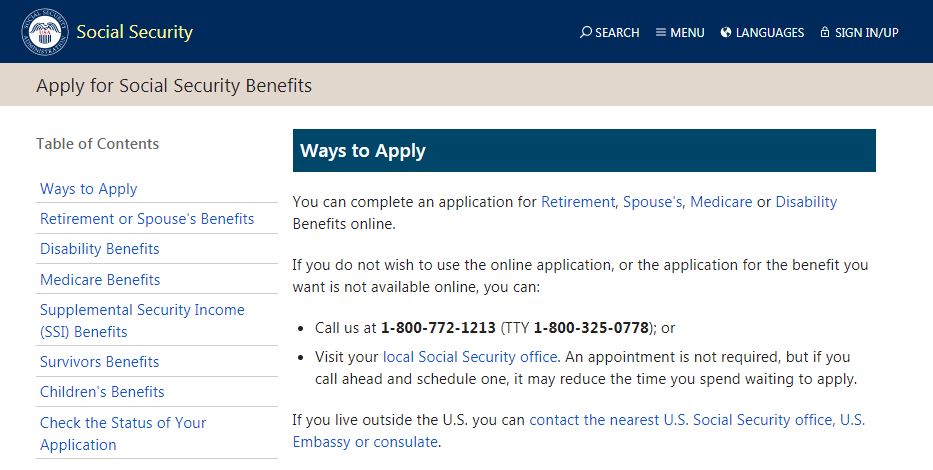Select Survivors Benefits in table of contents
Screen dimensions: 933x470
coord(99,362)
